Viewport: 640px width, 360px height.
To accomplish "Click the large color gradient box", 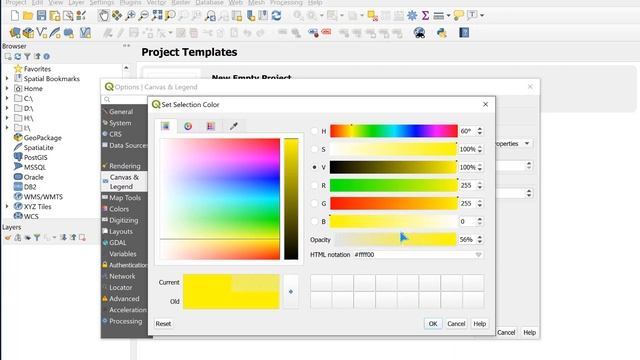I will coord(220,199).
